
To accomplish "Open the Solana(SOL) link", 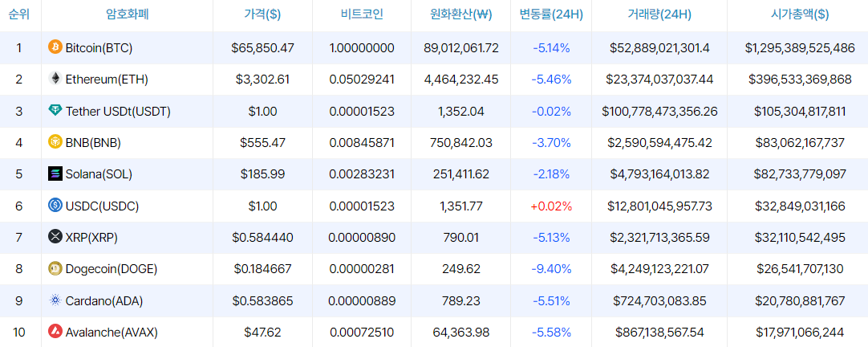I will point(99,174).
